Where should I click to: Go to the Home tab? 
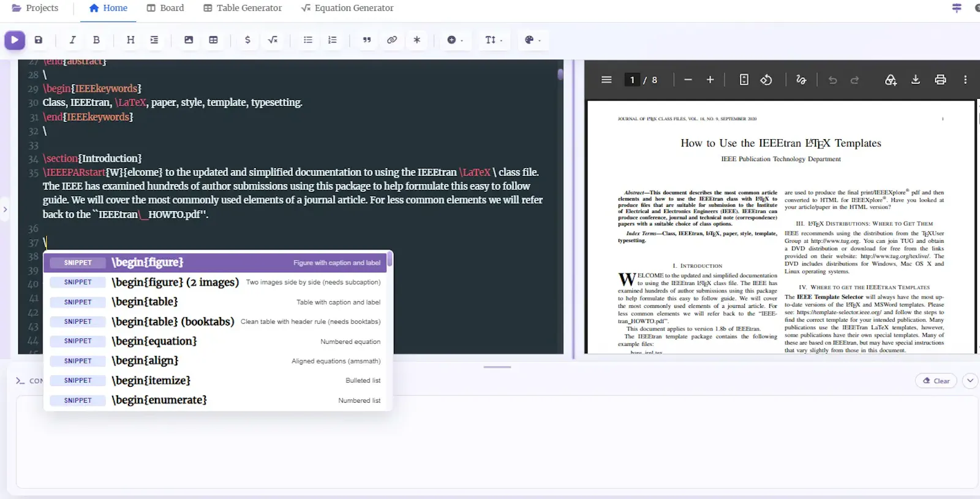108,8
